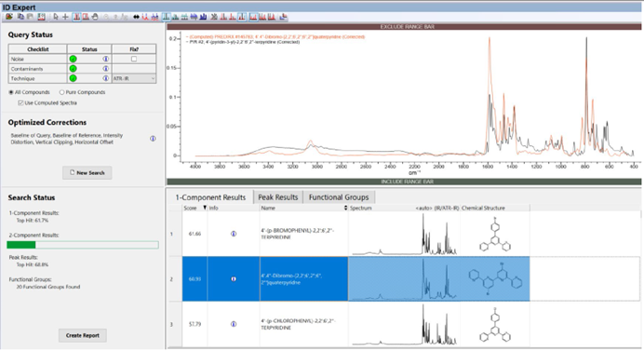
Task: Select the 4'-(p-BROMOPHENYL)-terpyridine result name
Action: click(298, 234)
